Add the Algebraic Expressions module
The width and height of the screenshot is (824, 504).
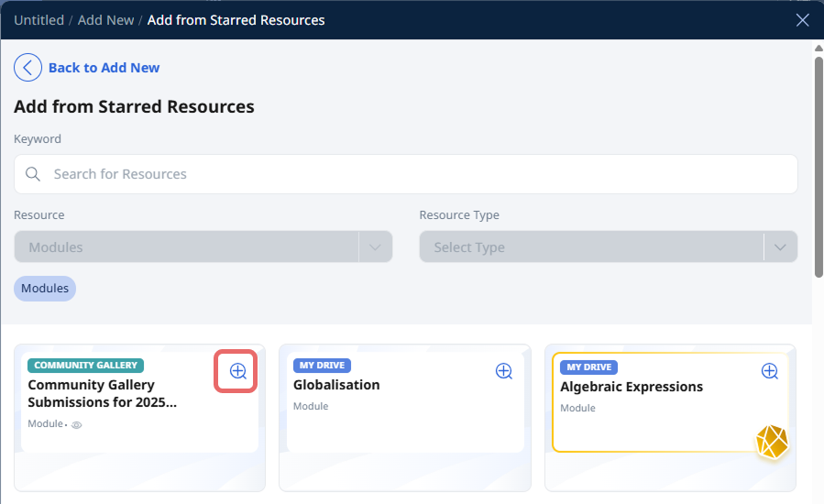point(770,371)
